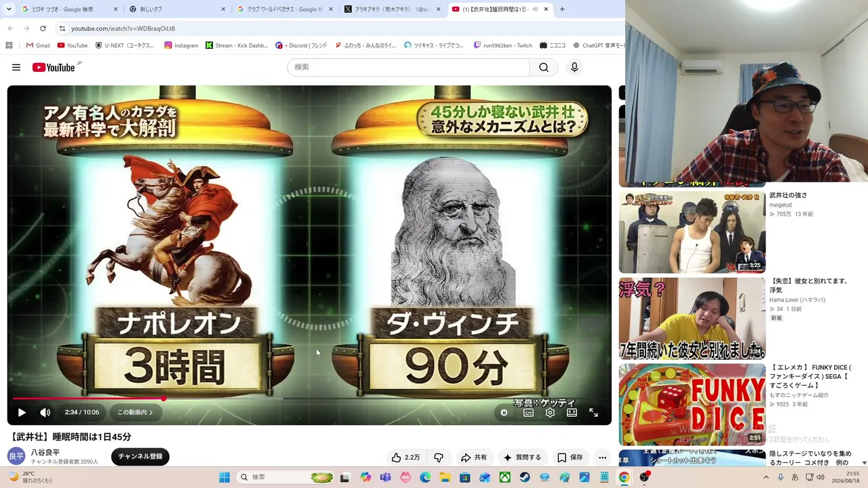Open the weather widget showing 26°C

click(30, 477)
